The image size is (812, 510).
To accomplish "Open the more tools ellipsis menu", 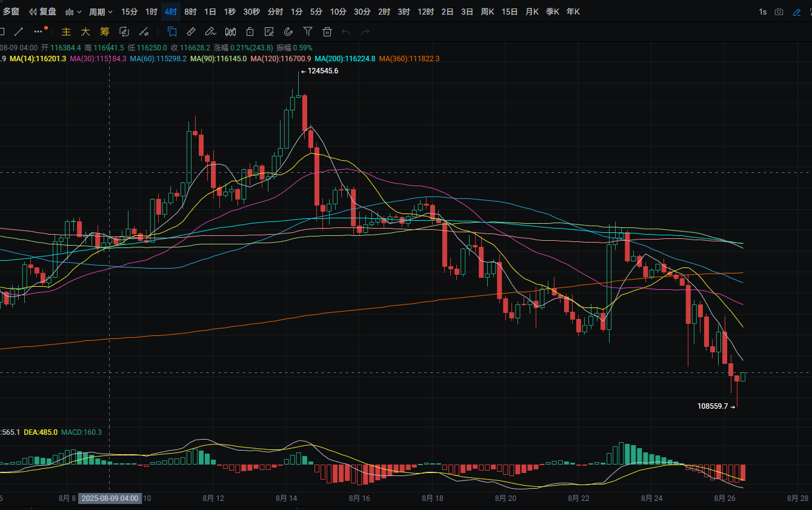I will [x=39, y=32].
